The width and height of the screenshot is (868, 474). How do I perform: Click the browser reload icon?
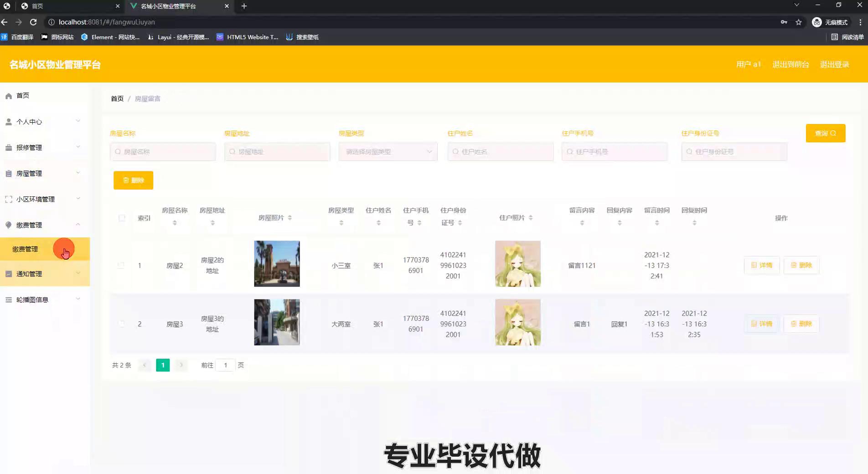pyautogui.click(x=33, y=22)
